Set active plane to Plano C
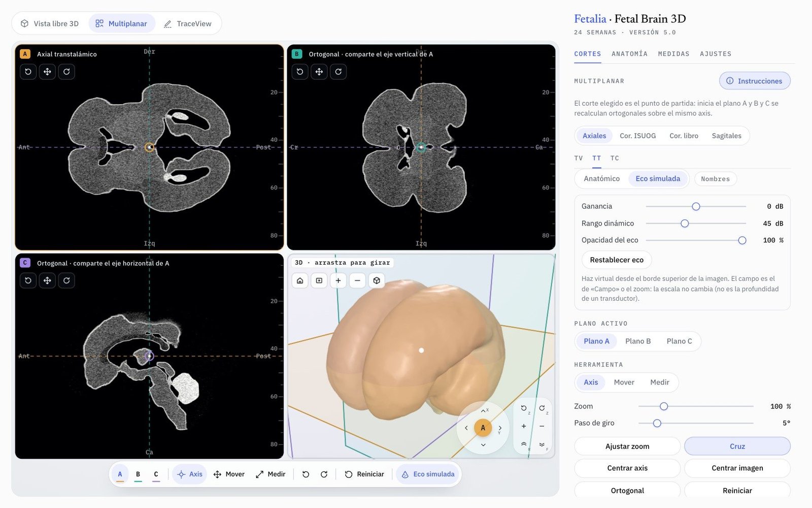The height and width of the screenshot is (508, 812). click(x=679, y=341)
